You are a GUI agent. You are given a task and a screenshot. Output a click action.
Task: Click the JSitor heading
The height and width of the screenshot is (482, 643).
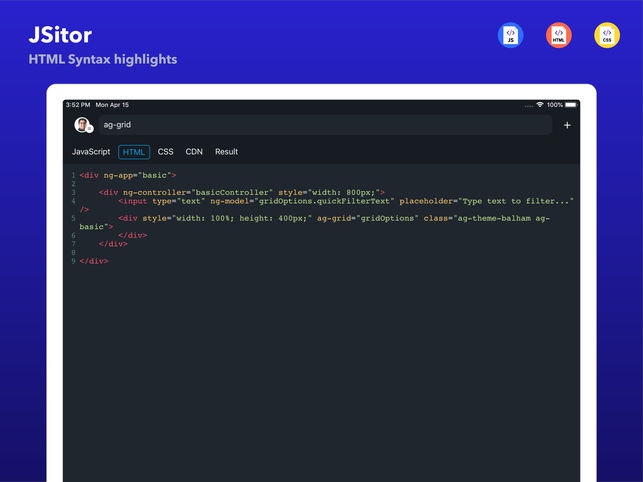click(60, 35)
